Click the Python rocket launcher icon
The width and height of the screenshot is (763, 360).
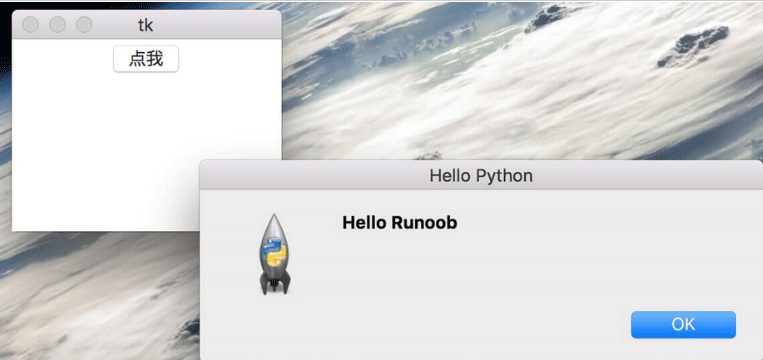275,254
